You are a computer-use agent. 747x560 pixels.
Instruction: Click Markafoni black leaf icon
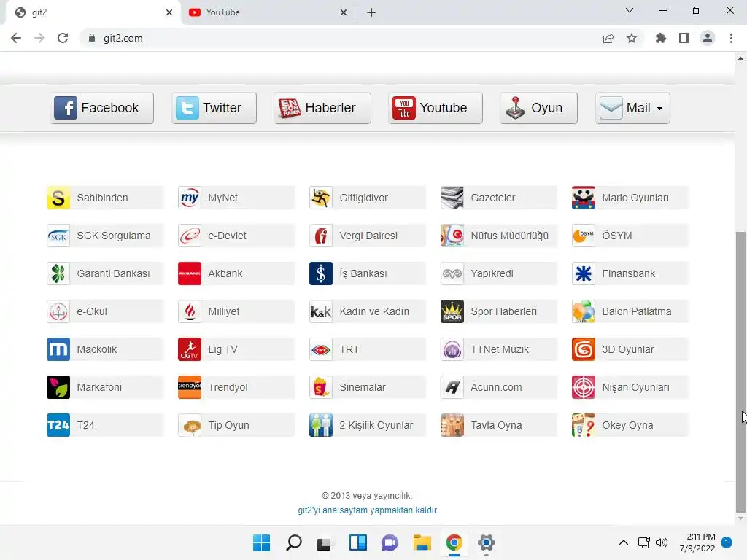[58, 387]
